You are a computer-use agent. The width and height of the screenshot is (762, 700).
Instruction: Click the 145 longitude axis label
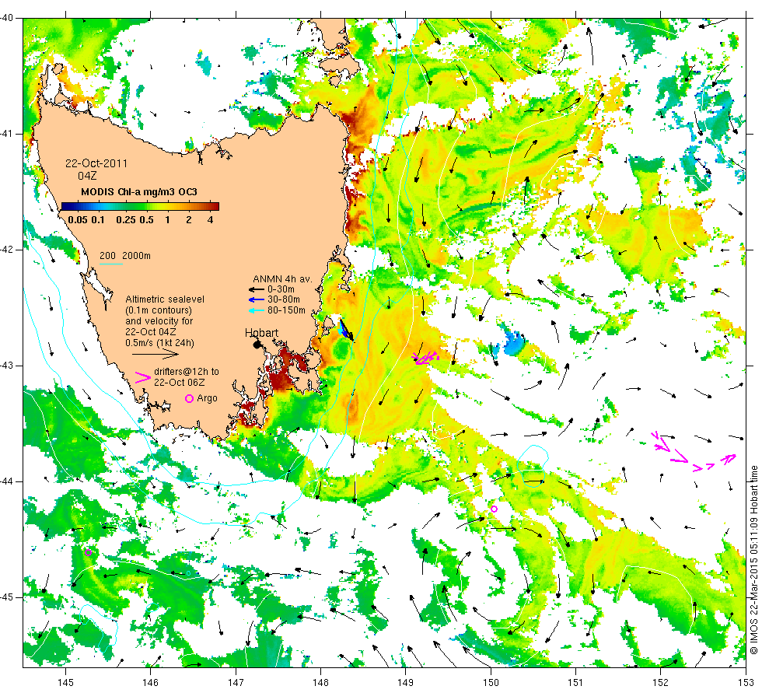pos(65,683)
